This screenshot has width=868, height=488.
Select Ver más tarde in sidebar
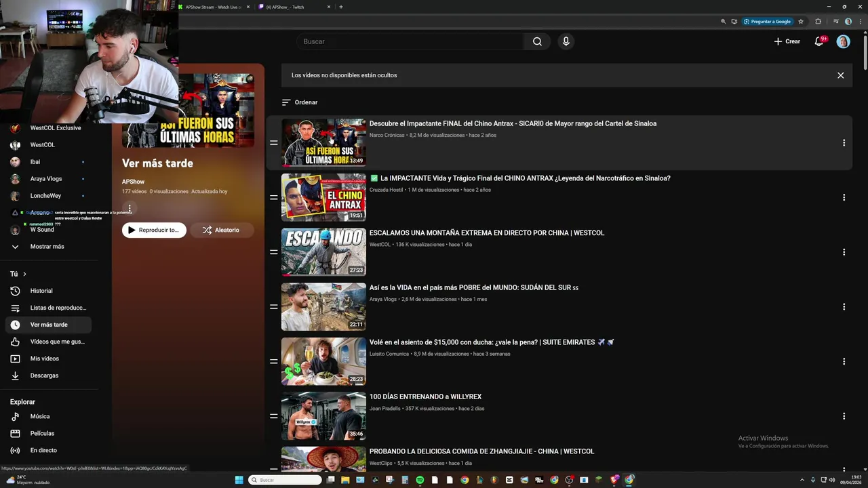point(48,325)
